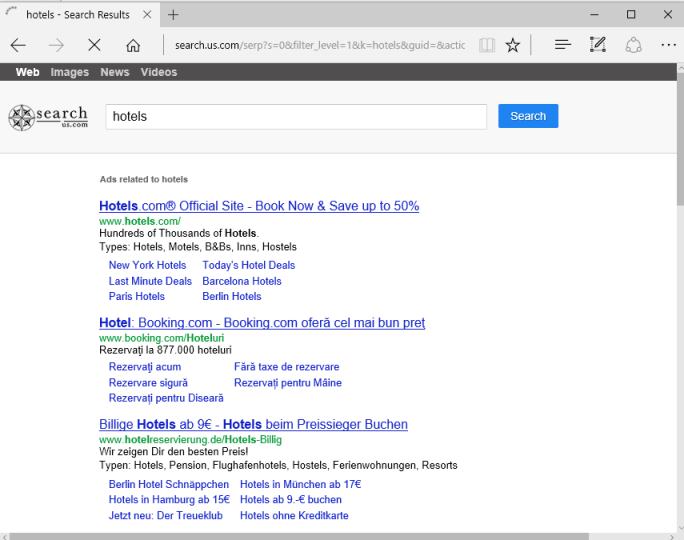Switch to the Web results tab
684x540 pixels.
(27, 72)
